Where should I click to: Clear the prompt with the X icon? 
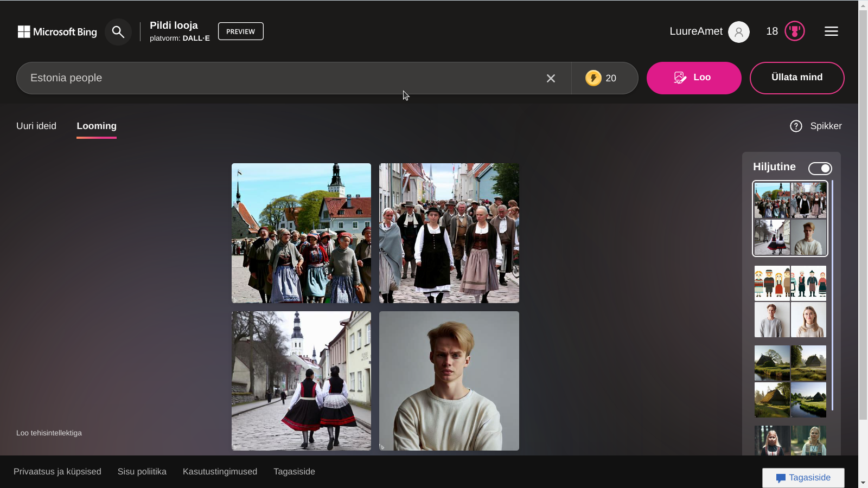[x=551, y=79]
